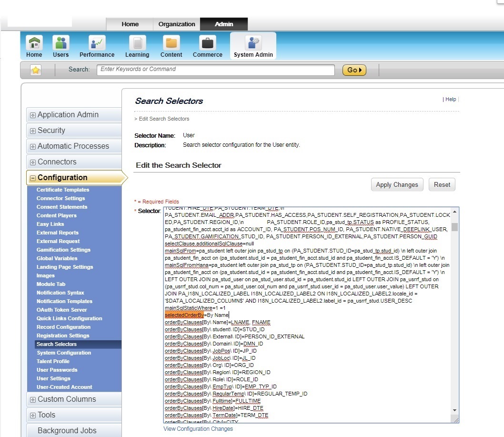Click the Selector scrollbar down arrow

[x=454, y=410]
